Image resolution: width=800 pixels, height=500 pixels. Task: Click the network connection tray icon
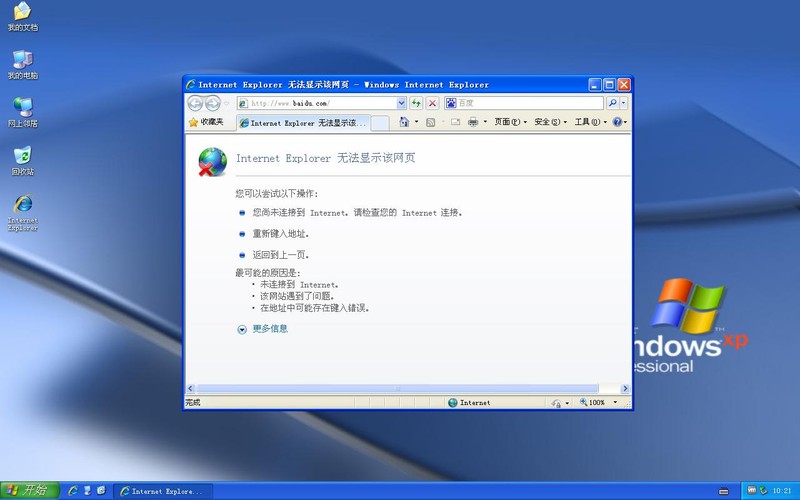click(763, 491)
